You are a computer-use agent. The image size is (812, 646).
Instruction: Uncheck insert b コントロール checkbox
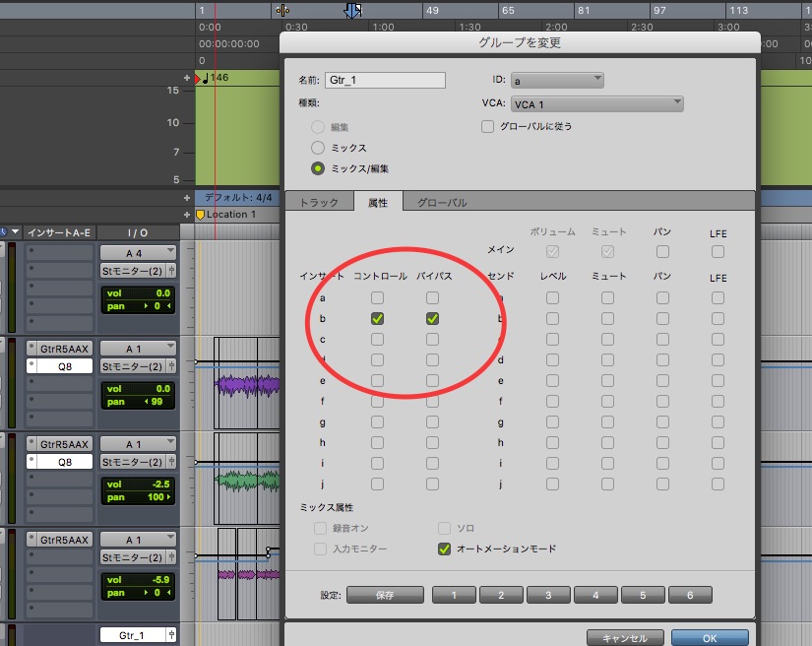click(378, 319)
